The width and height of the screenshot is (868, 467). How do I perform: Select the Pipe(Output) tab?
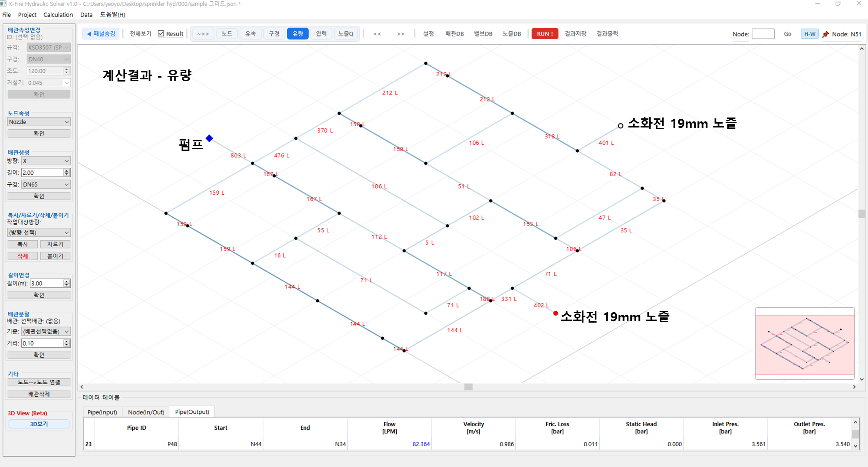point(192,411)
